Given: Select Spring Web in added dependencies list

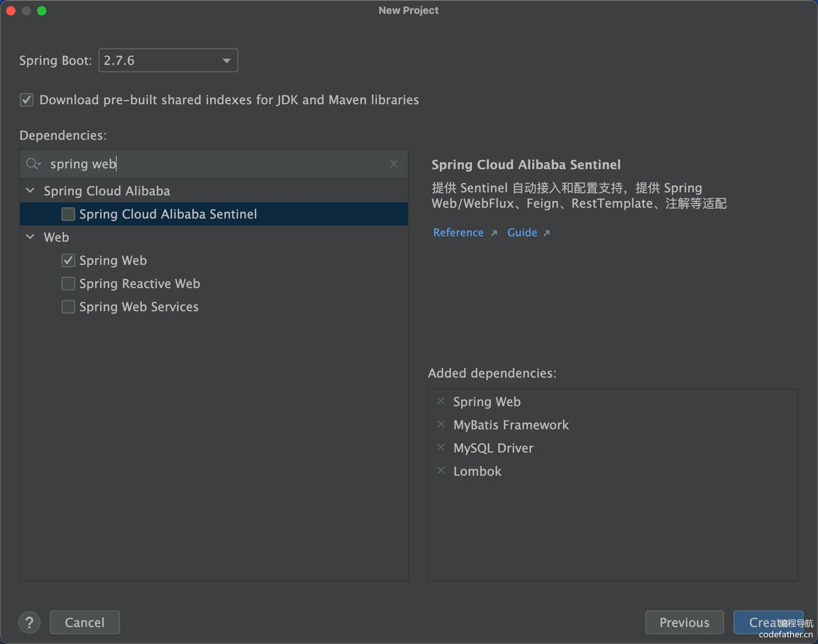Looking at the screenshot, I should click(x=487, y=402).
